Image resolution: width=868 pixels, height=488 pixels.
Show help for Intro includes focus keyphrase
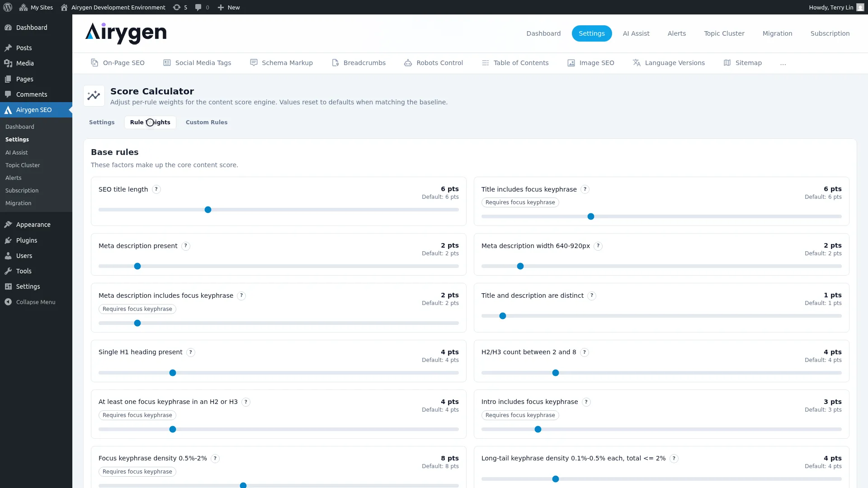586,402
